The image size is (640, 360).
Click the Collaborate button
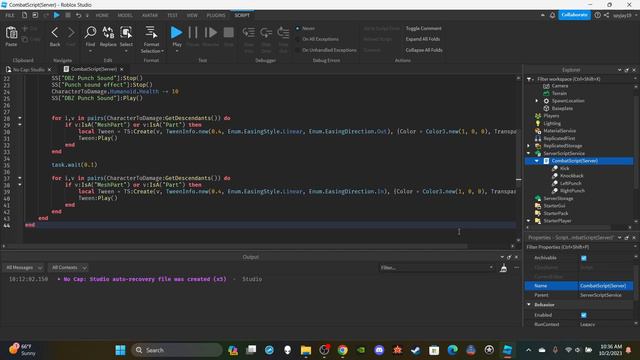pyautogui.click(x=574, y=15)
